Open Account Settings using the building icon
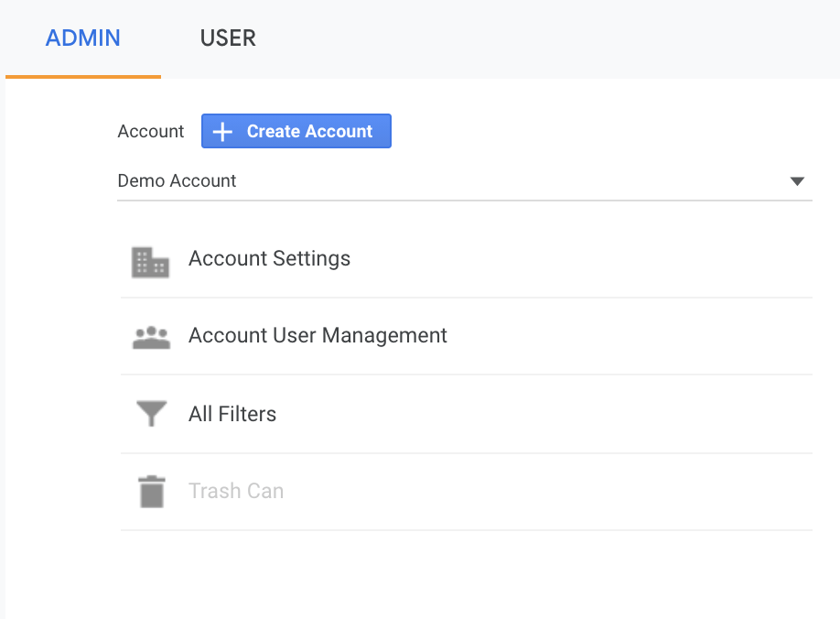Viewport: 840px width, 619px height. [x=151, y=262]
